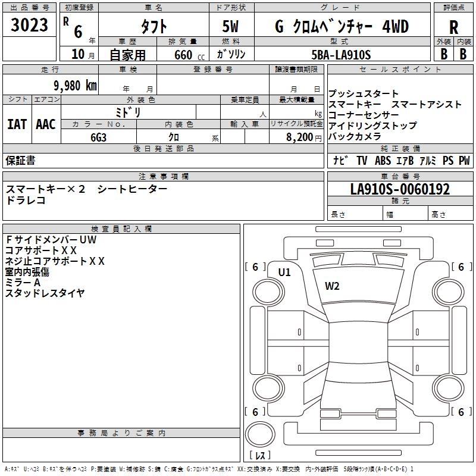Select the front-left tire circle in diagram
This screenshot has width=476, height=476.
(268, 291)
